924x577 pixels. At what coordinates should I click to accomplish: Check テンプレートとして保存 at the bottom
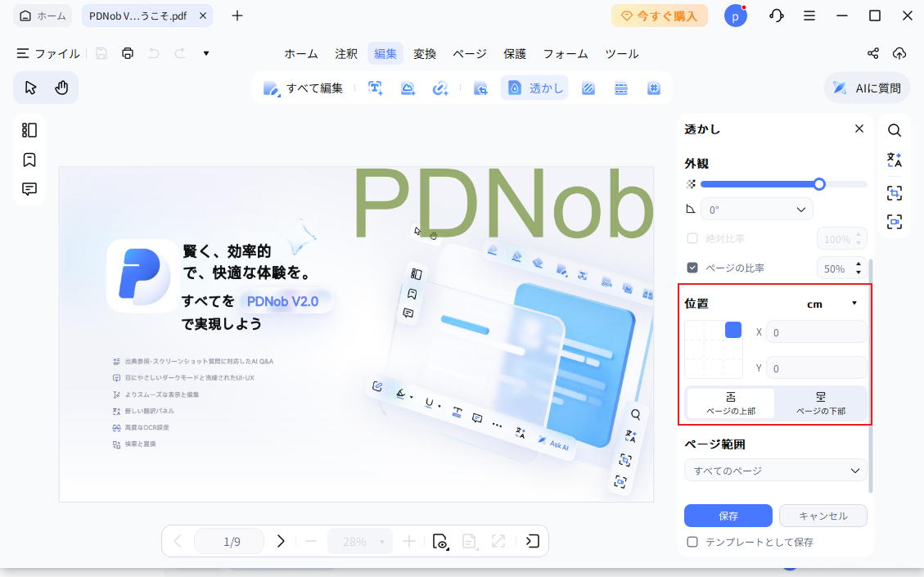click(x=692, y=541)
